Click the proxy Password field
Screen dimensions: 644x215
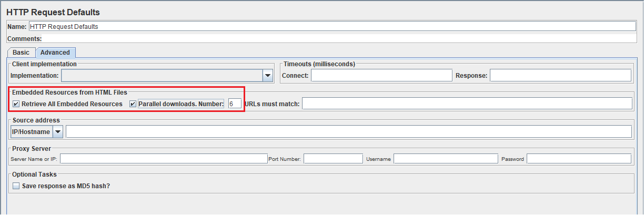[579, 159]
